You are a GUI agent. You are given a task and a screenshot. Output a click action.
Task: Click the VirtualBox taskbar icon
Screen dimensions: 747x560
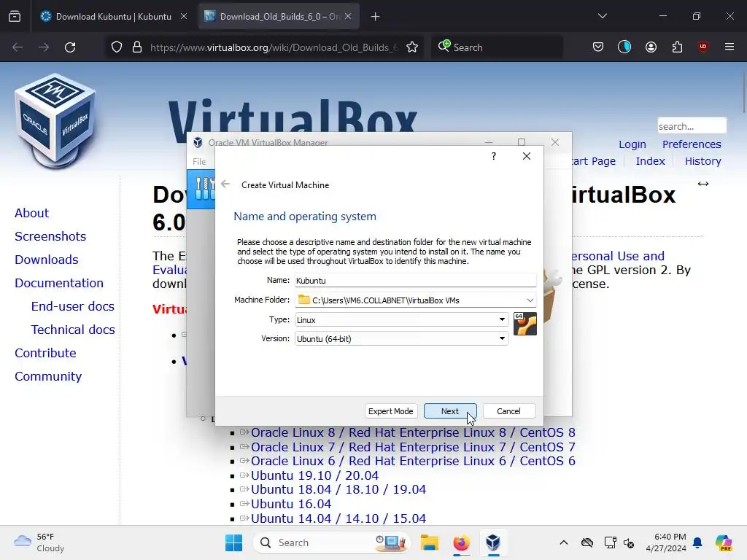pos(493,542)
